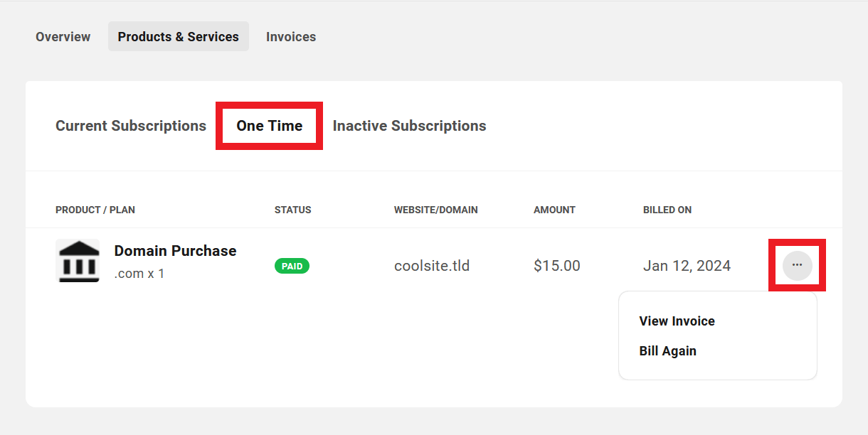Screen dimensions: 868x435
Task: Choose Bill Again from the menu
Action: pyautogui.click(x=667, y=350)
